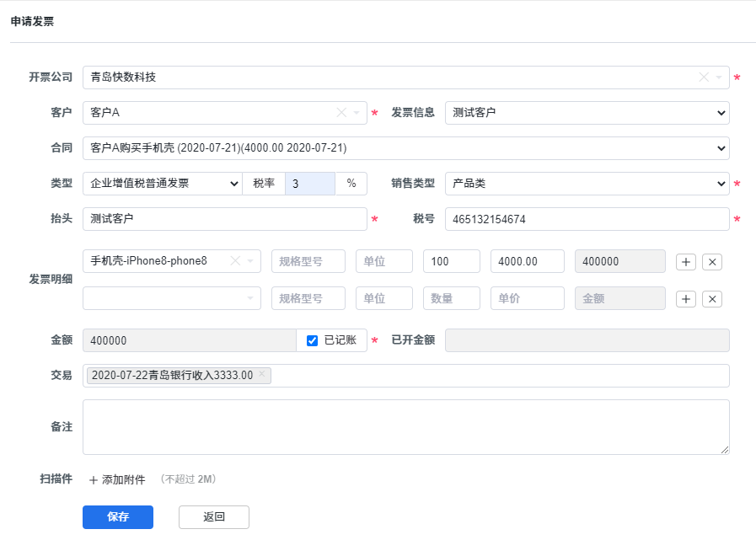
Task: Click the 备注 remarks textarea
Action: pyautogui.click(x=406, y=427)
